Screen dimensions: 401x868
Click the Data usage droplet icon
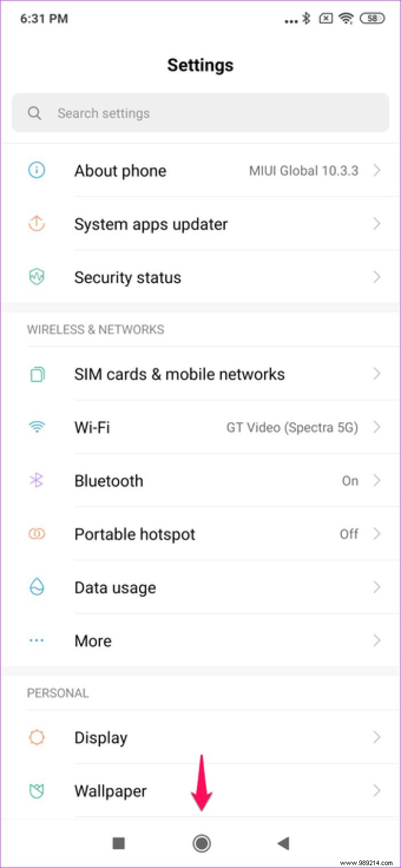(x=36, y=587)
